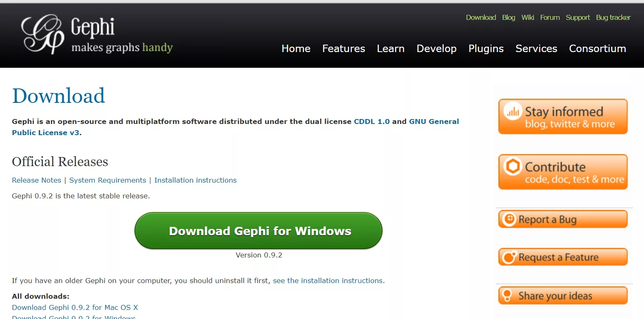Open the CDDL 1.0 license link

[372, 121]
